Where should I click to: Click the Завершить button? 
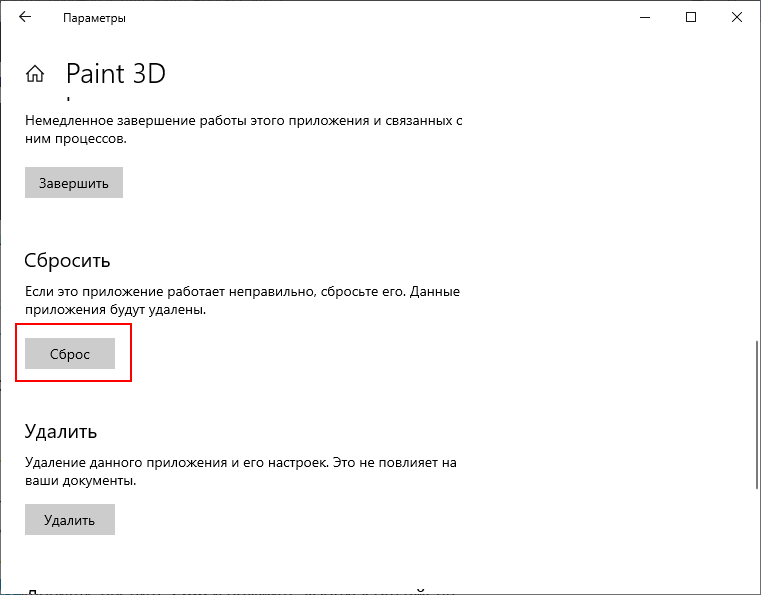(x=74, y=182)
